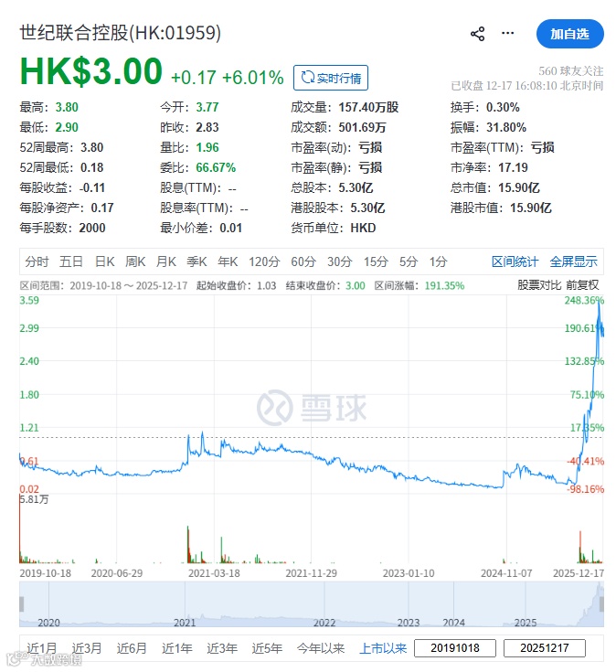Click the 实时行情 refresh button
Viewport: 616px width, 672px height.
point(331,78)
